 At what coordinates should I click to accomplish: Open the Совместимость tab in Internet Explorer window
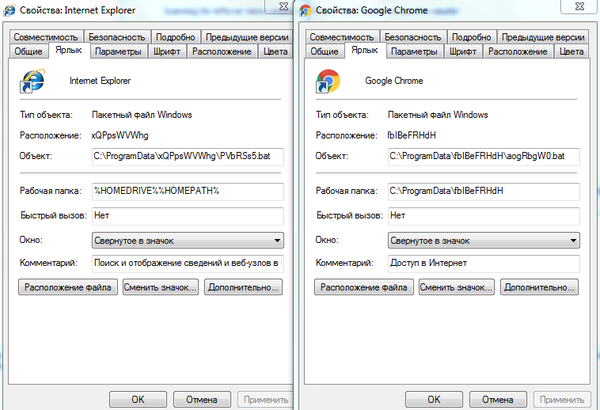click(x=46, y=37)
